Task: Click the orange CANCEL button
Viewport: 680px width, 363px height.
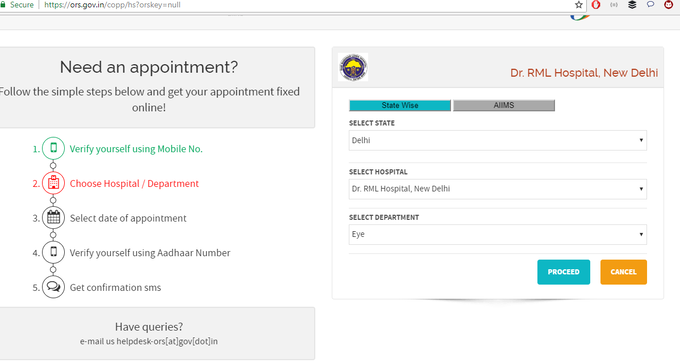Action: (623, 272)
